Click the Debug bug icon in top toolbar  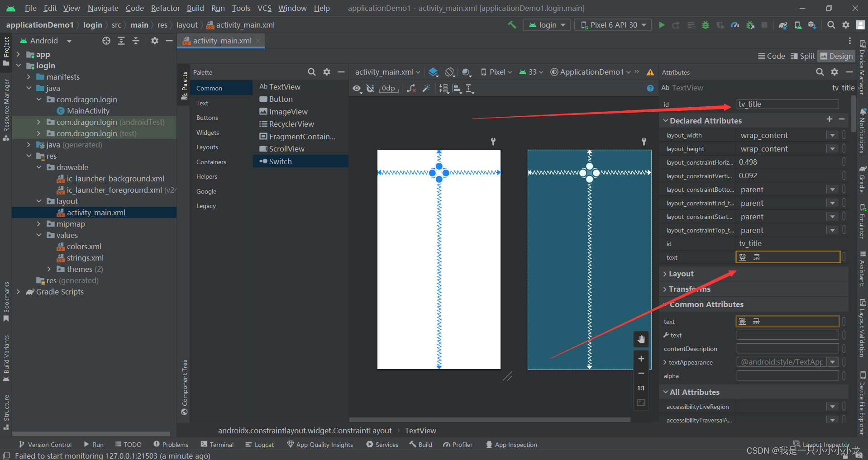(x=705, y=25)
